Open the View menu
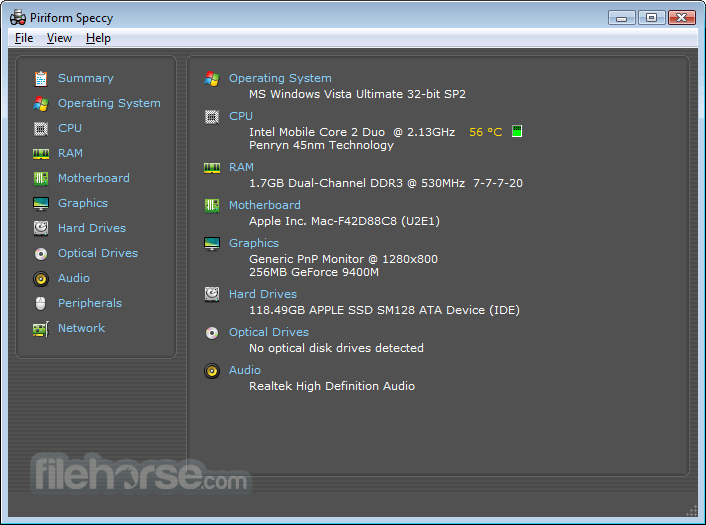The width and height of the screenshot is (706, 525). (59, 38)
